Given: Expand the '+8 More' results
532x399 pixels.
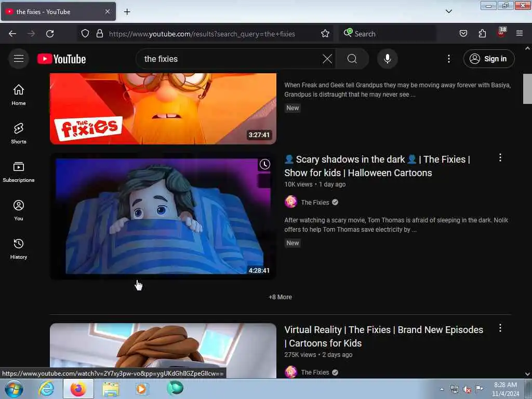Looking at the screenshot, I should point(280,297).
